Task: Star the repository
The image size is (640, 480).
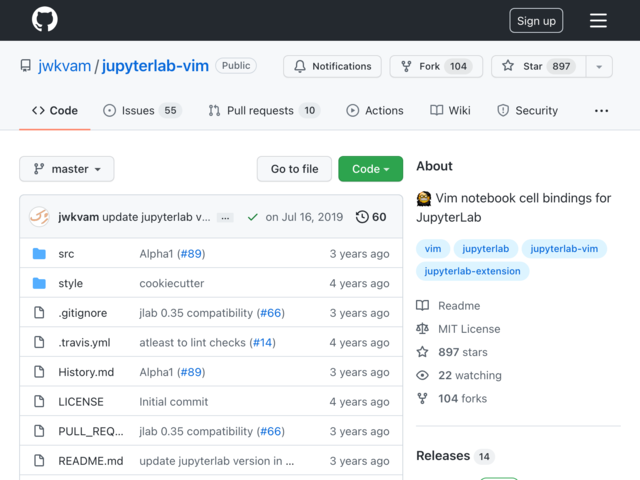Action: (538, 66)
